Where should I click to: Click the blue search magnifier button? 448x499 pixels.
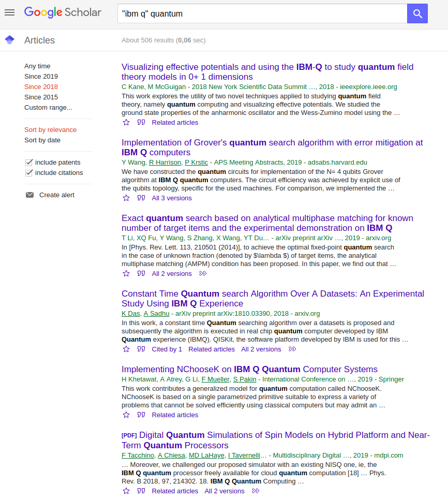[417, 13]
